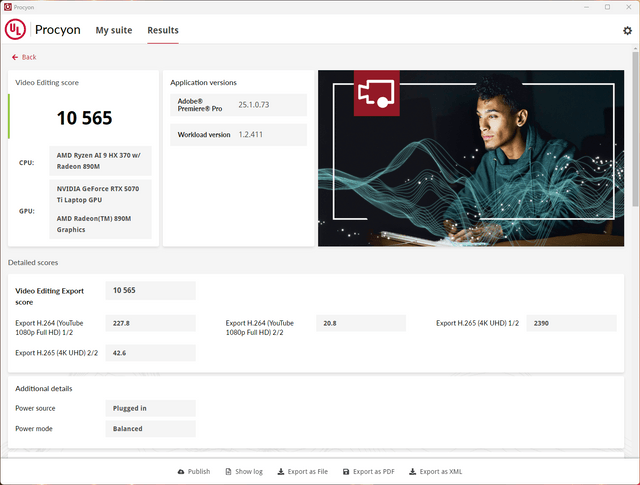Click the Video Editing score heading
The image size is (640, 485).
(47, 82)
